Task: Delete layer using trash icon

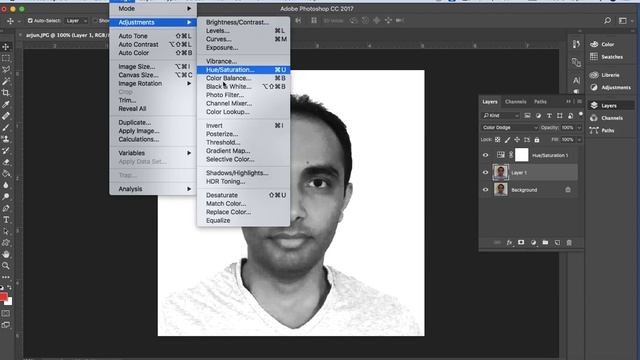Action: (x=569, y=242)
